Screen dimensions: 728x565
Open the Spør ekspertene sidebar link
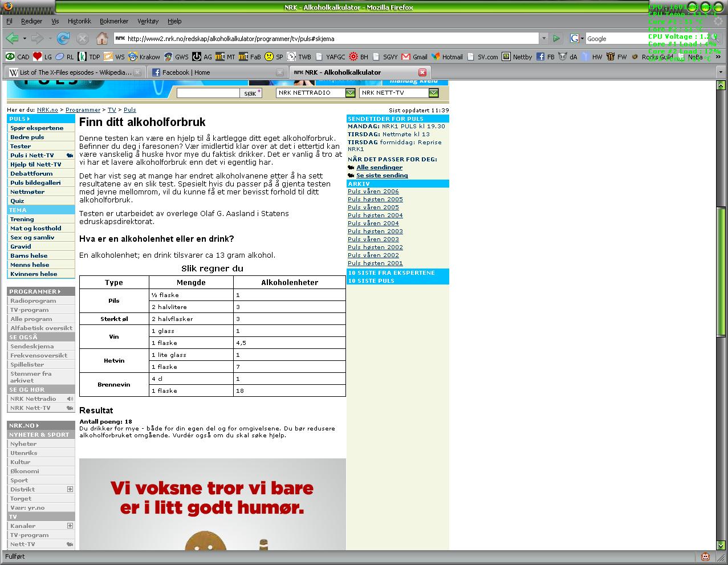[x=36, y=128]
